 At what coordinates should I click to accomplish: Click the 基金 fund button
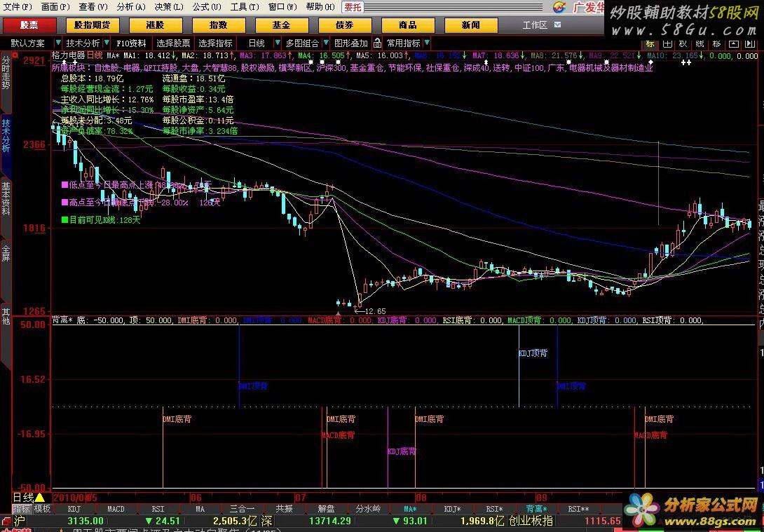pyautogui.click(x=282, y=25)
